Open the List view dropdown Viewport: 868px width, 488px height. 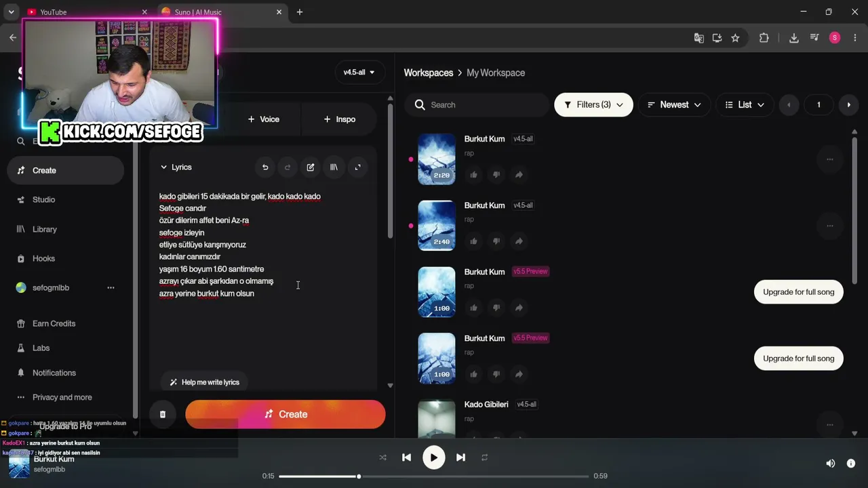point(745,105)
